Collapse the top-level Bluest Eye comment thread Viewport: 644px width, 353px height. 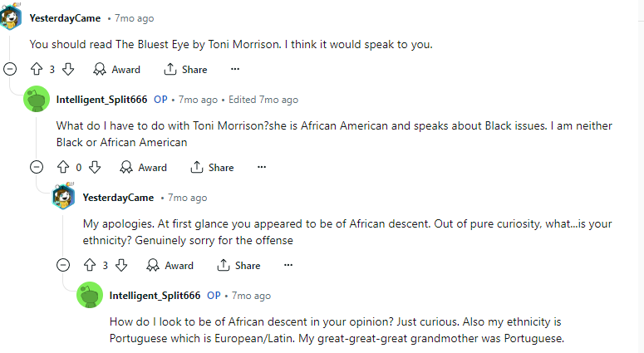click(10, 70)
